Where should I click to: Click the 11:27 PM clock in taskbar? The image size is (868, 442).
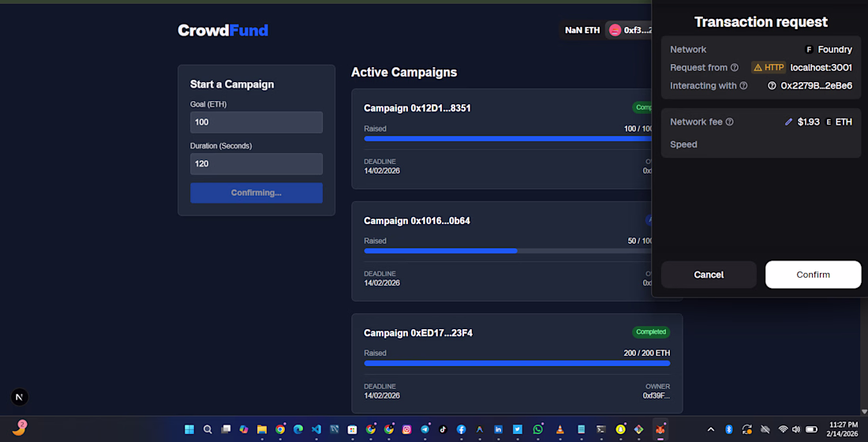click(844, 425)
